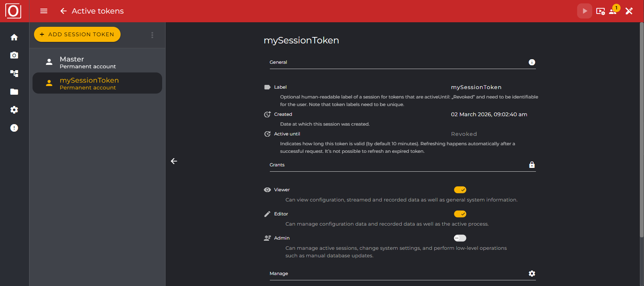Open the users icon with notification badge
The width and height of the screenshot is (644, 286).
point(613,11)
